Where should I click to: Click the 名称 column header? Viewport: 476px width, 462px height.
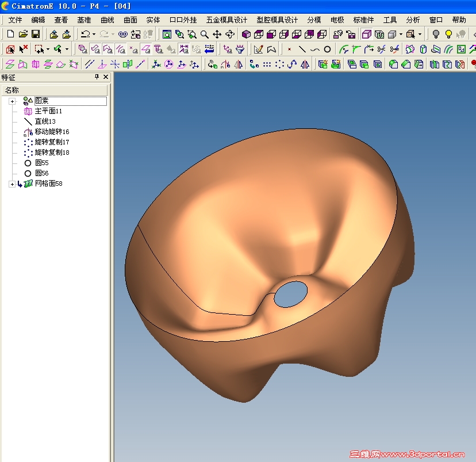pyautogui.click(x=55, y=90)
